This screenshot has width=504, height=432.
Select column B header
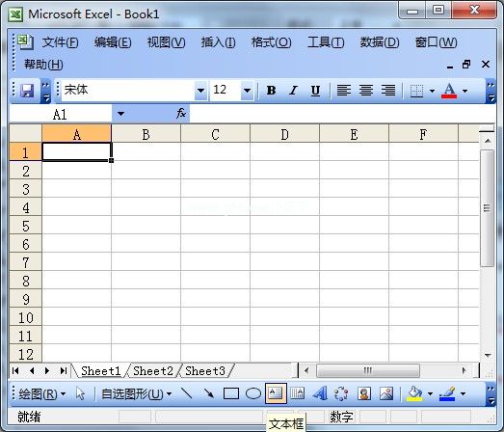point(146,133)
